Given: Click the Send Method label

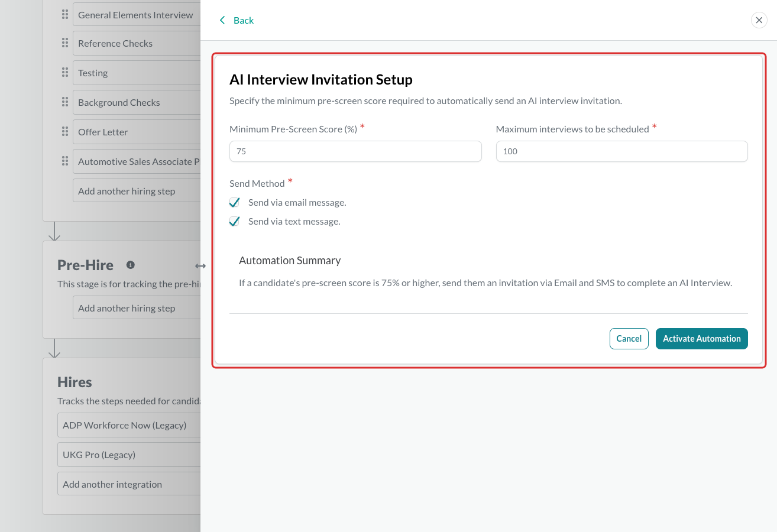Looking at the screenshot, I should coord(257,183).
